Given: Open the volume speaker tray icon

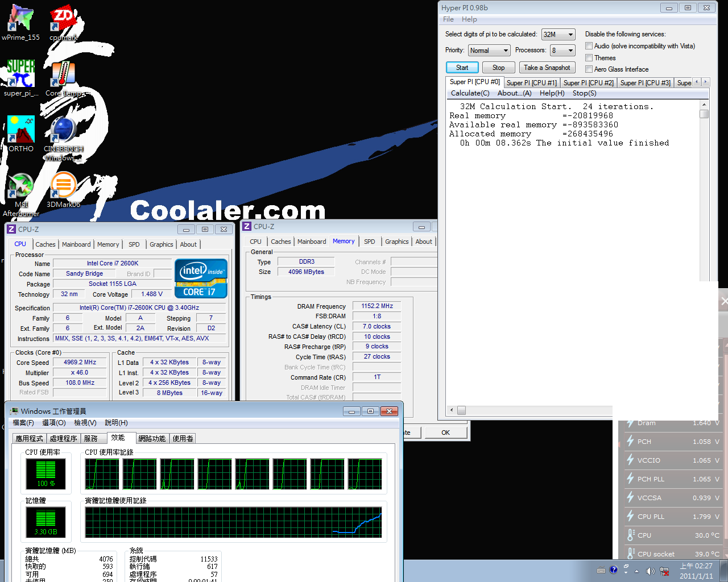Looking at the screenshot, I should coord(651,571).
